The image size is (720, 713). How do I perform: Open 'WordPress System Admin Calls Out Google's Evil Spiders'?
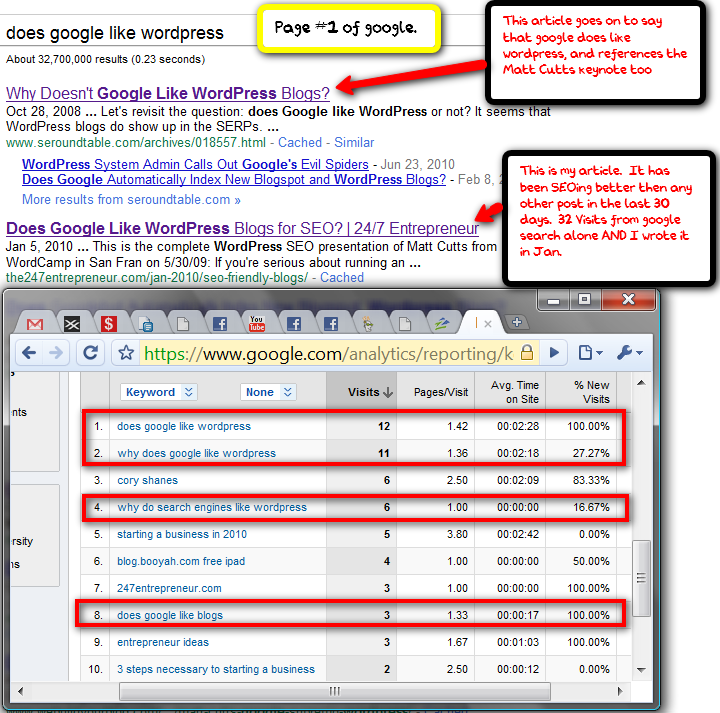(195, 164)
